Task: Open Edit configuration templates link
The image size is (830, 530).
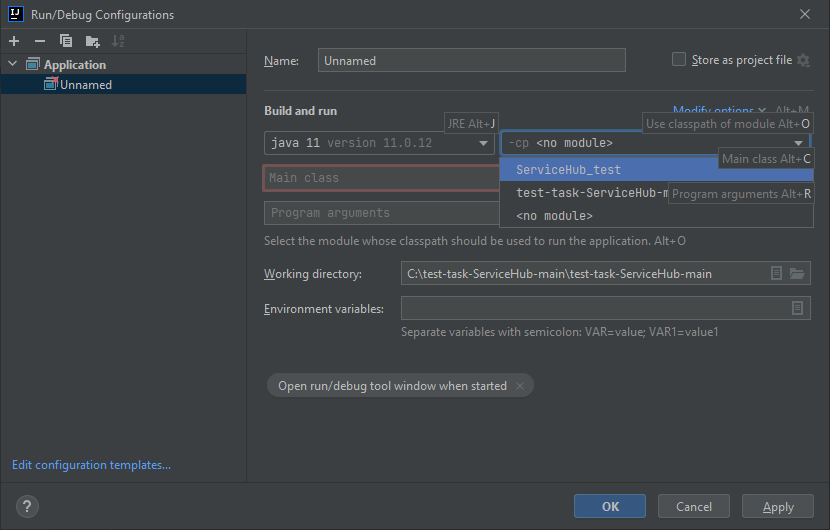Action: pyautogui.click(x=91, y=465)
